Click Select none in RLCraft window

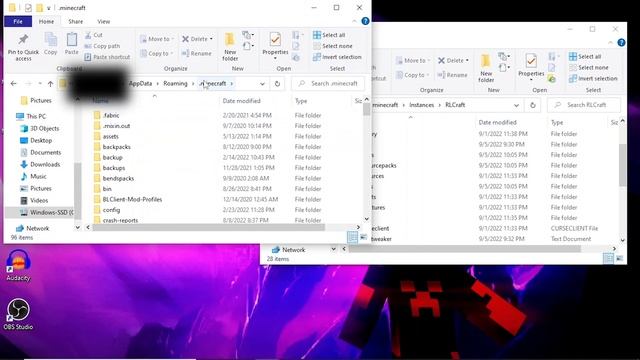click(x=589, y=68)
